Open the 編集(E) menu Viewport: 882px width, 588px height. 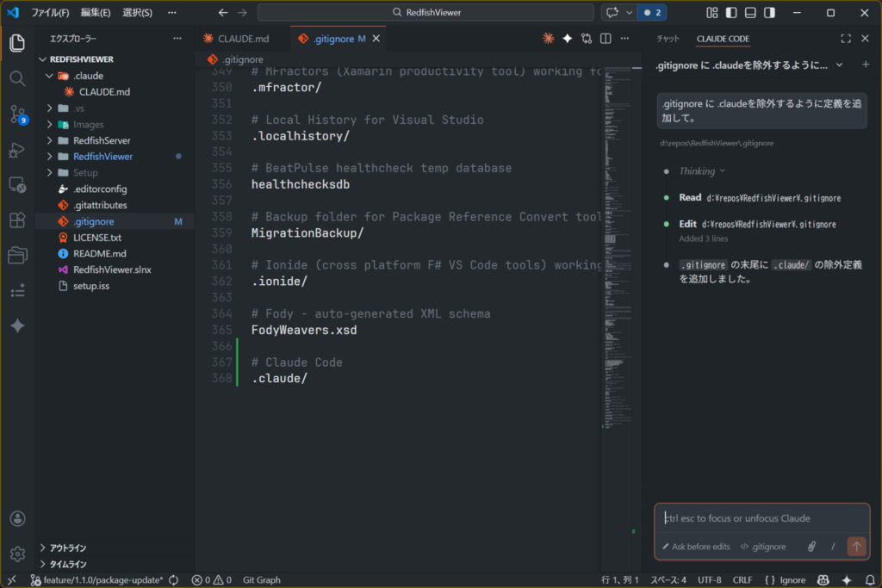pos(96,12)
